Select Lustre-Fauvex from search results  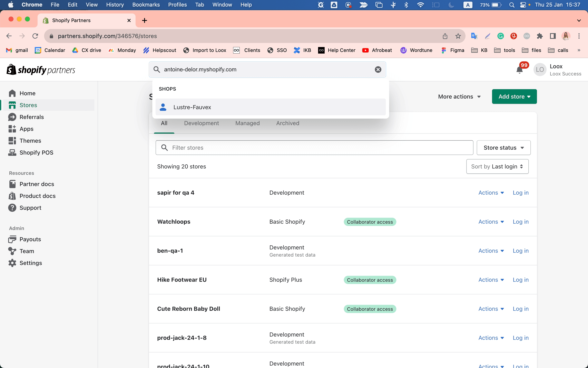click(271, 107)
